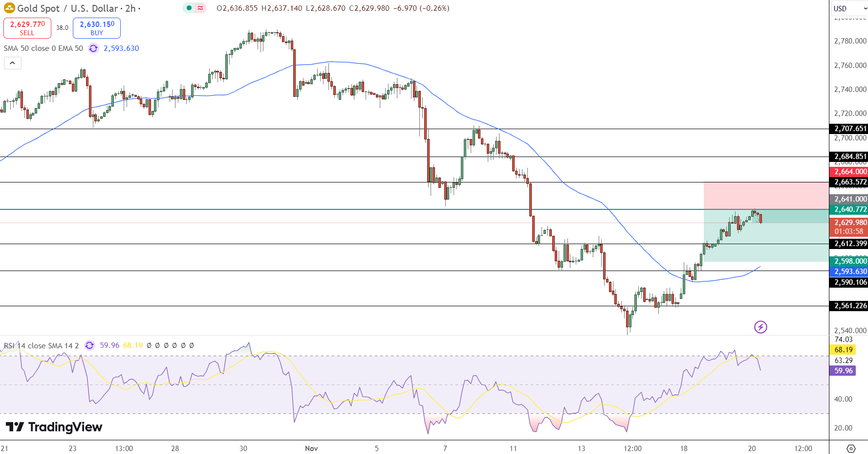Click the 2,780.000 price scale label
Viewport: 868px width, 454px height.
[x=850, y=41]
